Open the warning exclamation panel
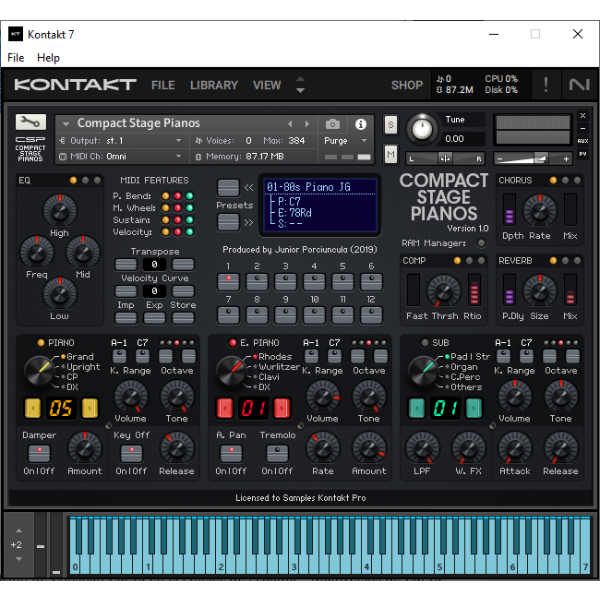Image resolution: width=600 pixels, height=600 pixels. click(x=545, y=85)
